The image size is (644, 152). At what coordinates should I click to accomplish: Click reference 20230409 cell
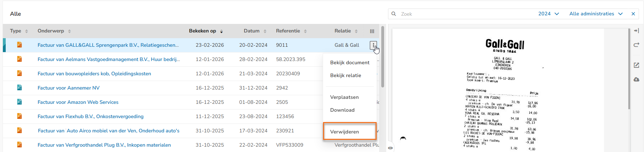click(x=288, y=74)
